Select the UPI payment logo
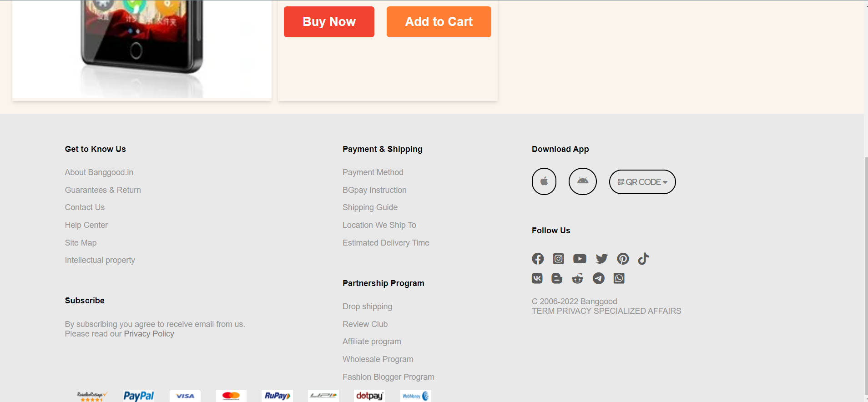The width and height of the screenshot is (868, 402). (323, 396)
